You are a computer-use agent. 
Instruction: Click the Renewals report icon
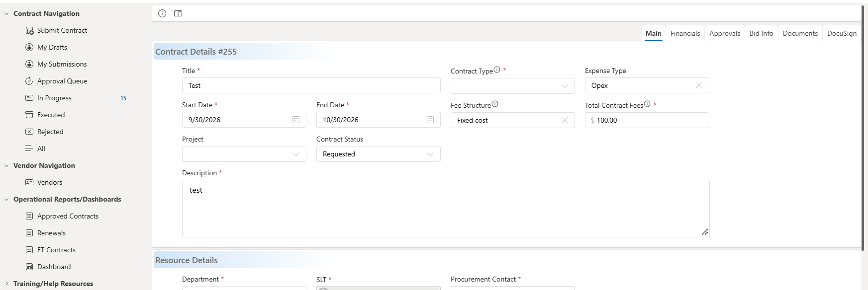click(29, 233)
